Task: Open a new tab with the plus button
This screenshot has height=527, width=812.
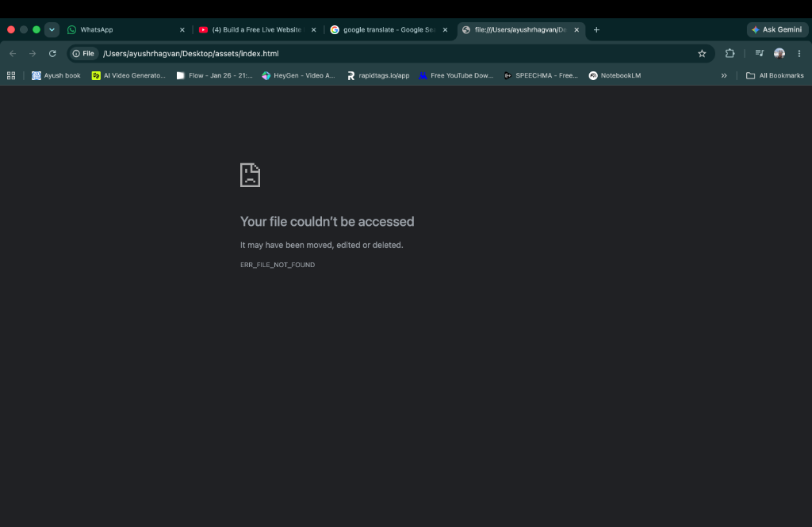Action: coord(596,30)
